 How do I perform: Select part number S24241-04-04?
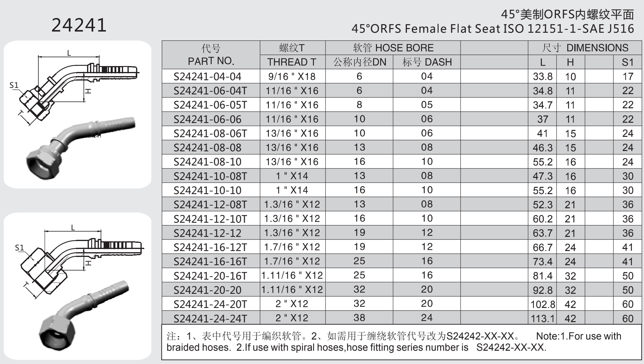point(207,76)
